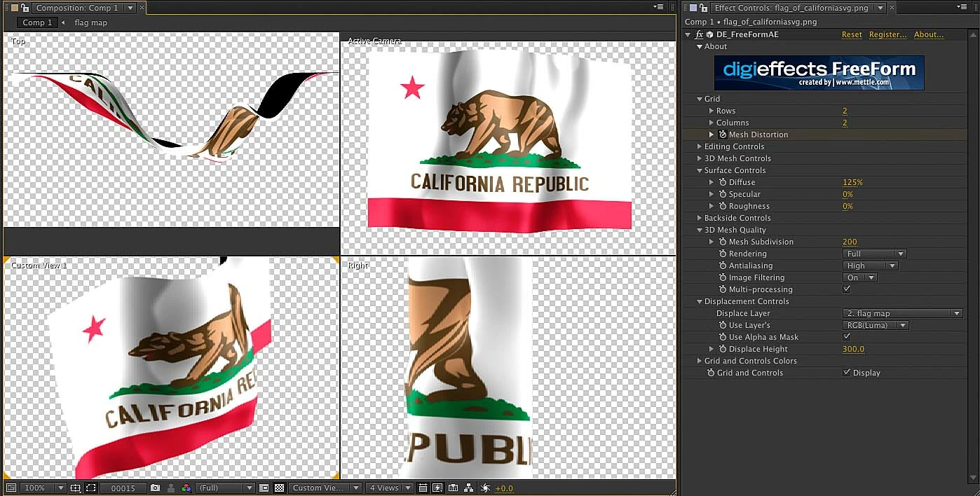The width and height of the screenshot is (980, 496).
Task: Click the Show Snapshot person icon
Action: click(x=171, y=488)
